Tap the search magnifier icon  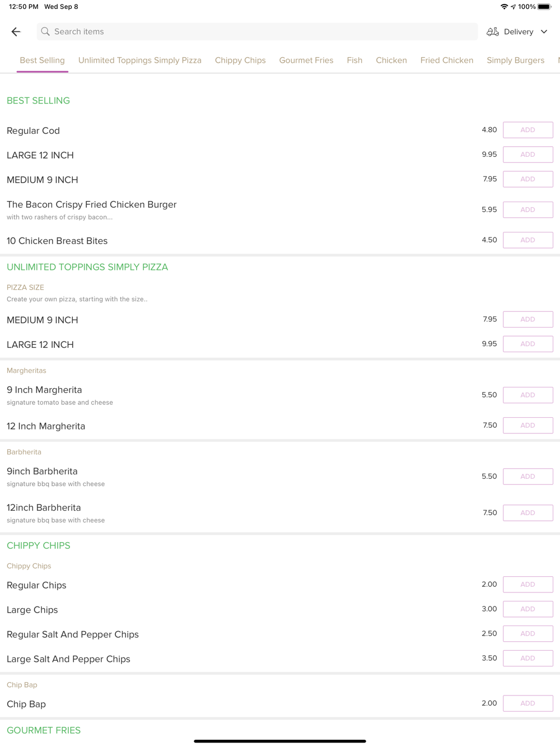pyautogui.click(x=45, y=32)
